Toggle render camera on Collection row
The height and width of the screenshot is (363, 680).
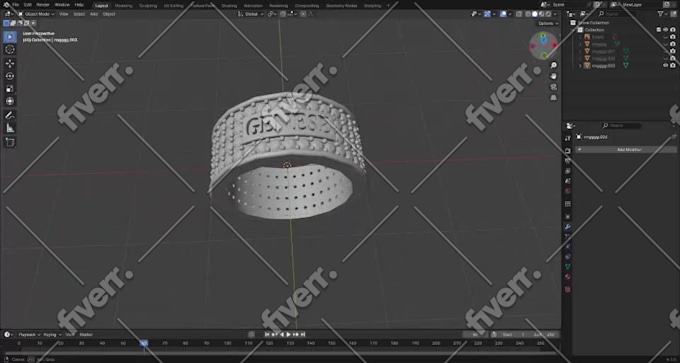(673, 29)
